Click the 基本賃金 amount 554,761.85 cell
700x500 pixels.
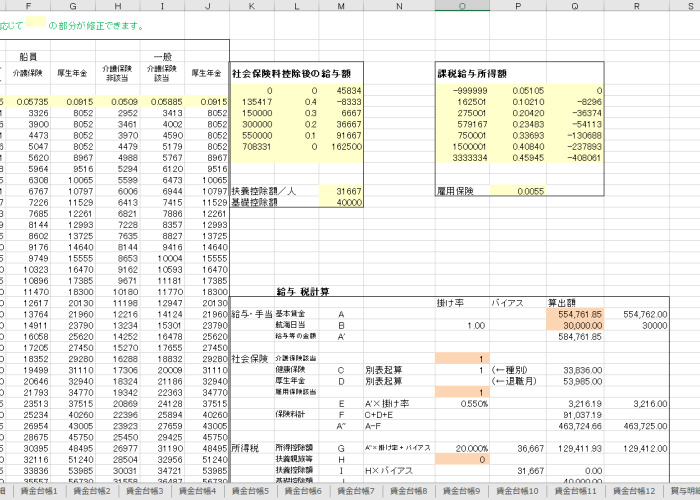[x=575, y=314]
